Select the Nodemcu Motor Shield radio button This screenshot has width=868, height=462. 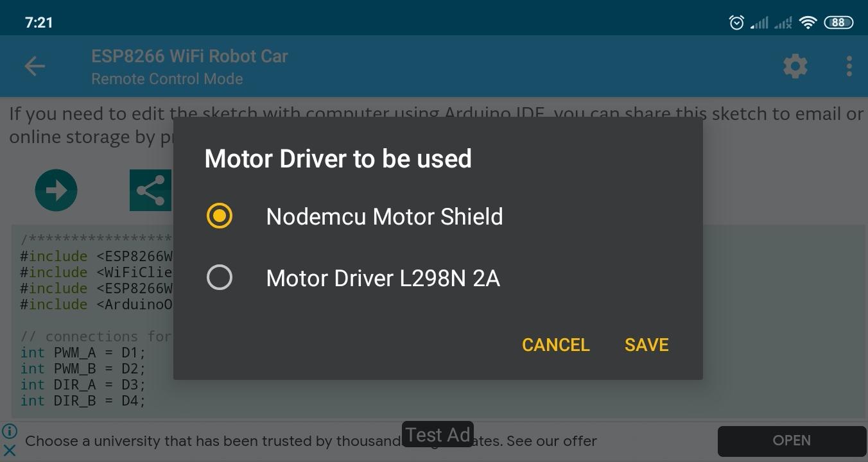(220, 216)
